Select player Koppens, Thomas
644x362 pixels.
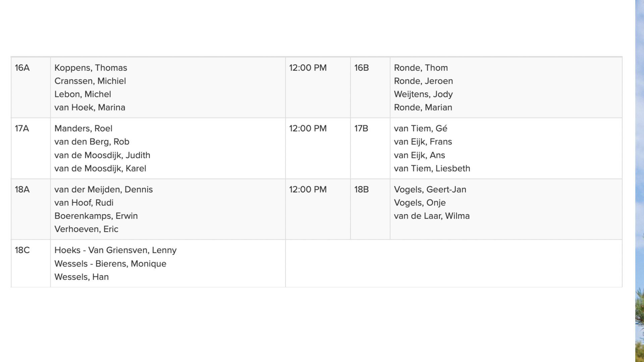tap(91, 68)
